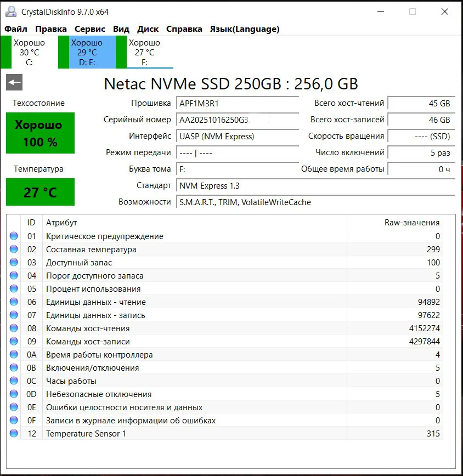This screenshot has width=463, height=476.
Task: Click status orb for Ошибки целостности носителя
Action: (x=14, y=407)
